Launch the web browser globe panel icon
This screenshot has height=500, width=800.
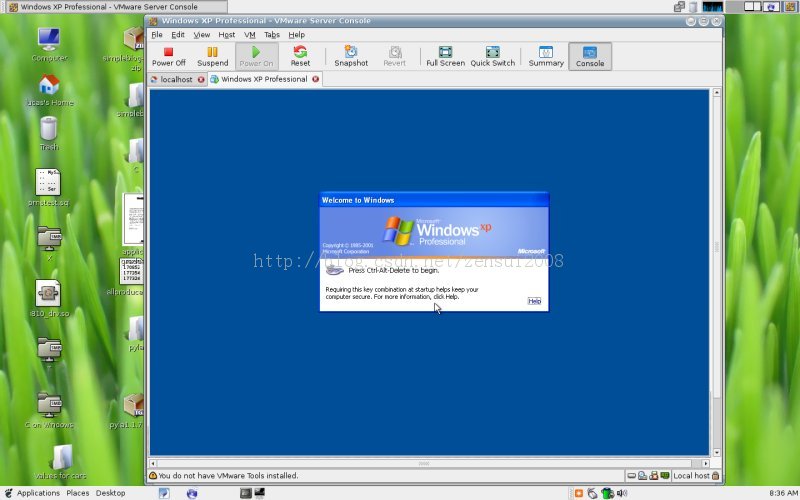tap(192, 493)
